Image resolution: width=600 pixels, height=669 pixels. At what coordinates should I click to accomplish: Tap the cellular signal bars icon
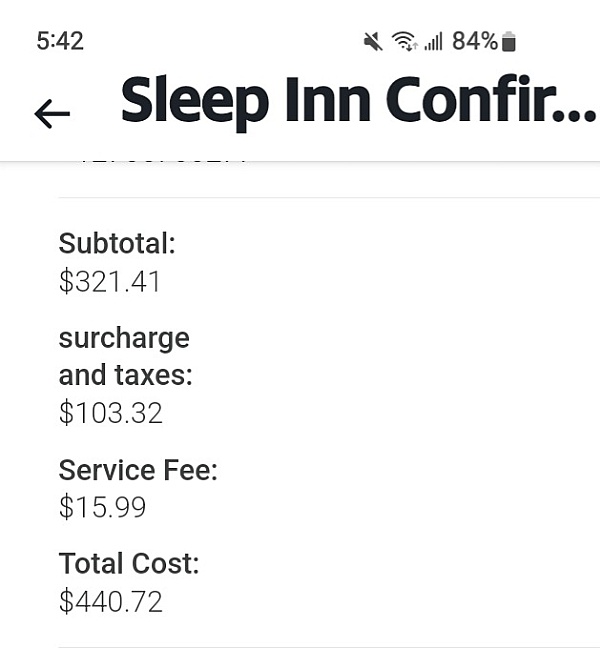(433, 41)
